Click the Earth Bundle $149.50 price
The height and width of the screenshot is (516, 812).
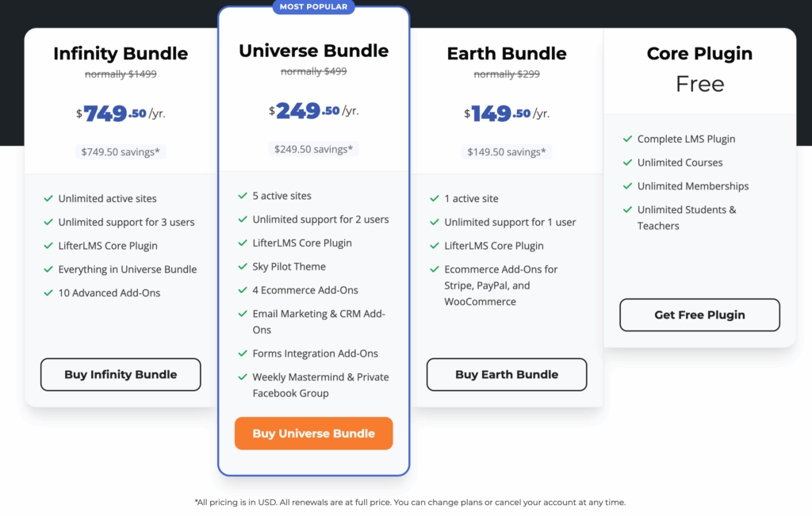pos(507,113)
